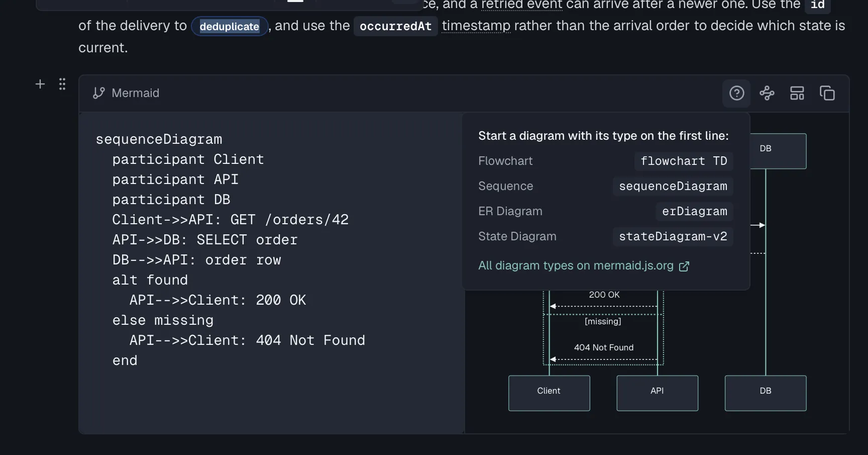
Task: Click the underlined word 'timestamp'
Action: click(x=476, y=26)
